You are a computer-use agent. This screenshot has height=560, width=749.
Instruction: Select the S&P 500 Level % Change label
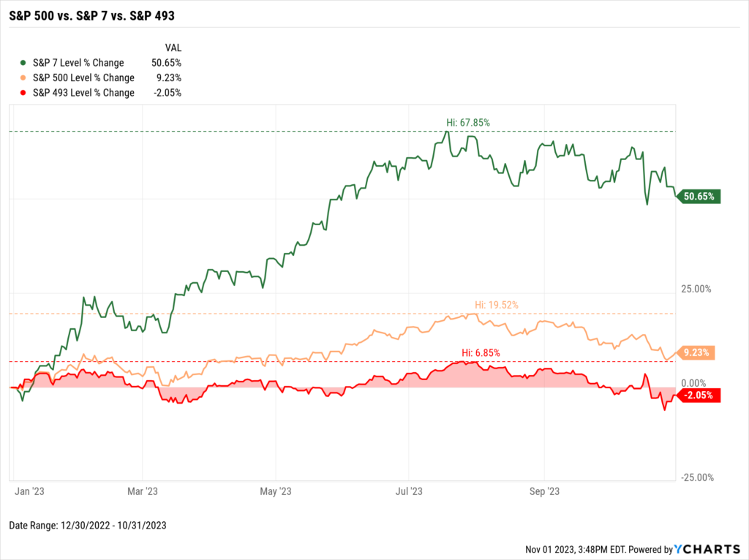(83, 78)
